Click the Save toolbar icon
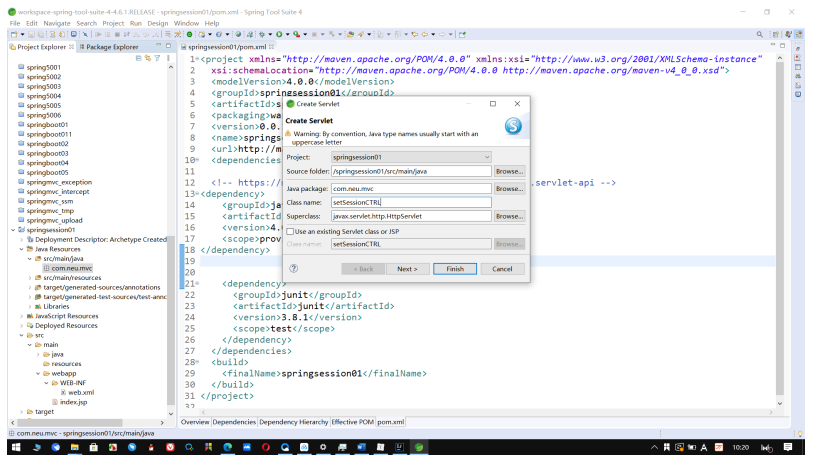This screenshot has width=825, height=467. [x=31, y=35]
